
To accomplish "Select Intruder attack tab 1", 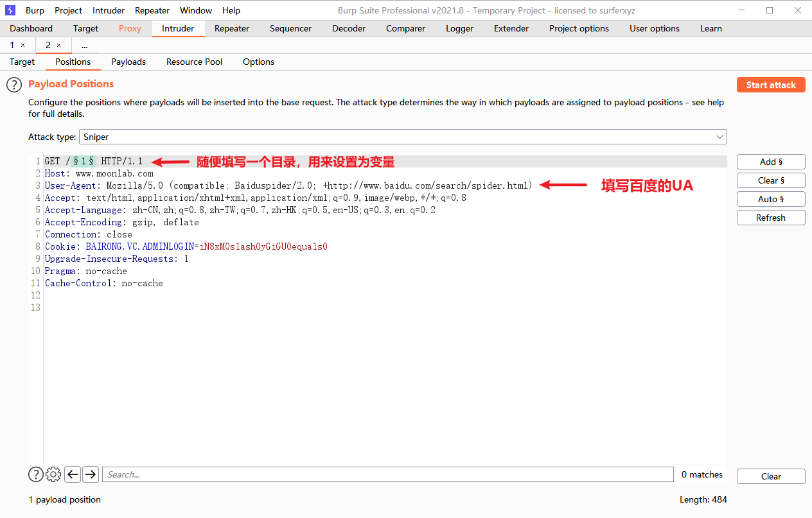I will tap(12, 46).
